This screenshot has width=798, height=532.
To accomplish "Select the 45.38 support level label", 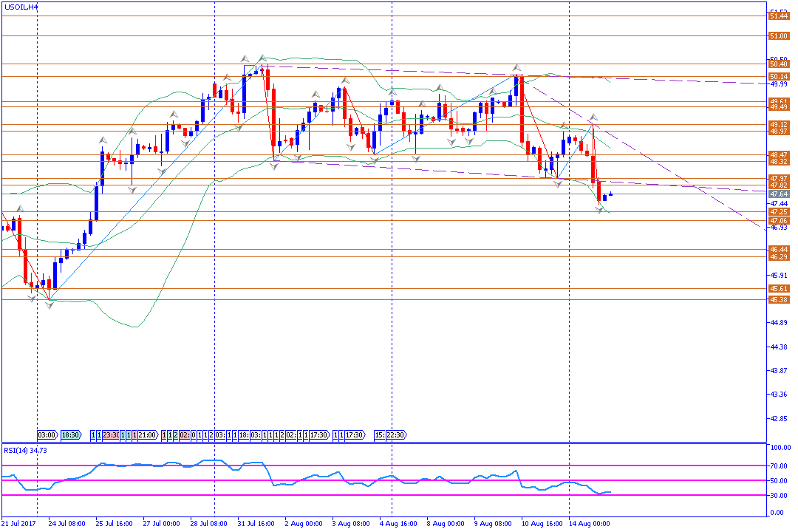I will point(777,299).
